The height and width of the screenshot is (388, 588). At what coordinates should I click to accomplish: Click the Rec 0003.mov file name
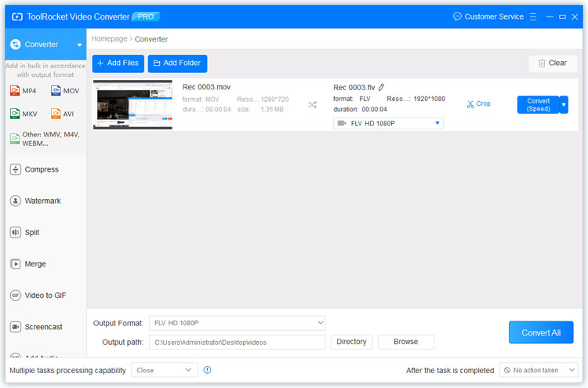click(206, 87)
